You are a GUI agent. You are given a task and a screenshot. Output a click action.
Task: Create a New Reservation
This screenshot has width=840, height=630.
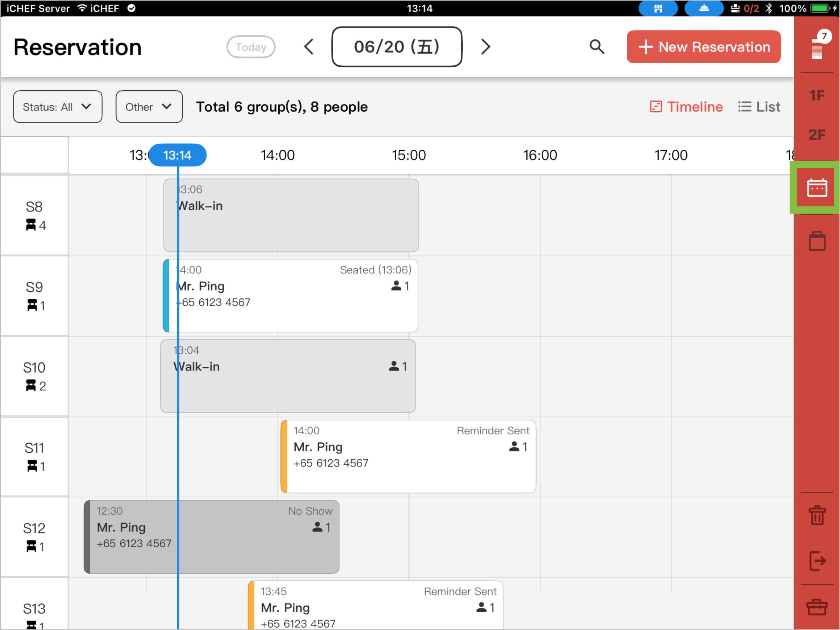pyautogui.click(x=703, y=47)
